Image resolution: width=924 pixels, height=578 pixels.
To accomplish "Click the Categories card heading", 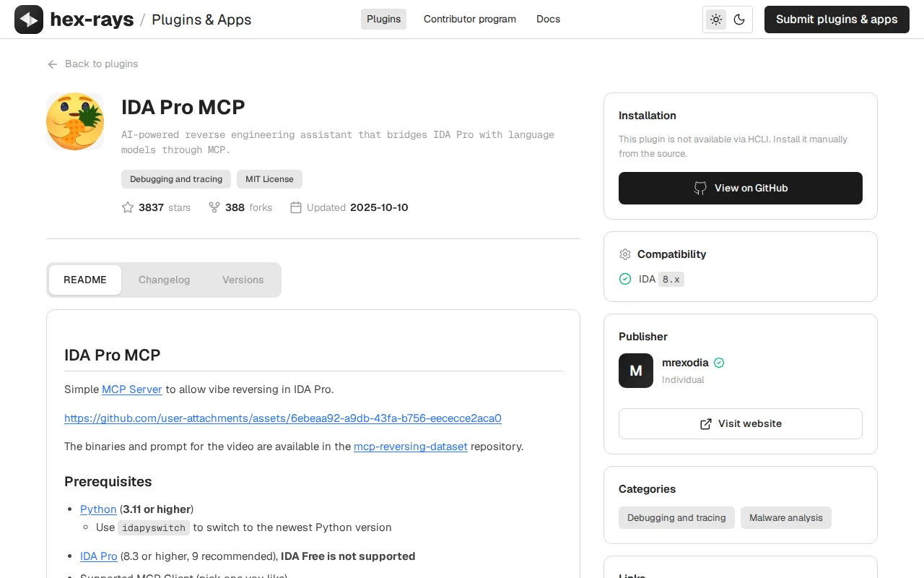I will tap(648, 489).
